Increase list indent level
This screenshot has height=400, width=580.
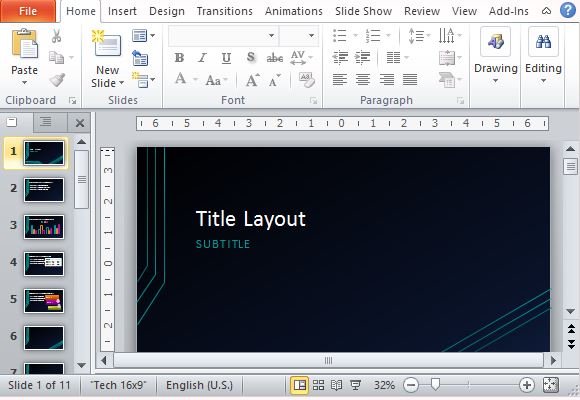tap(362, 57)
